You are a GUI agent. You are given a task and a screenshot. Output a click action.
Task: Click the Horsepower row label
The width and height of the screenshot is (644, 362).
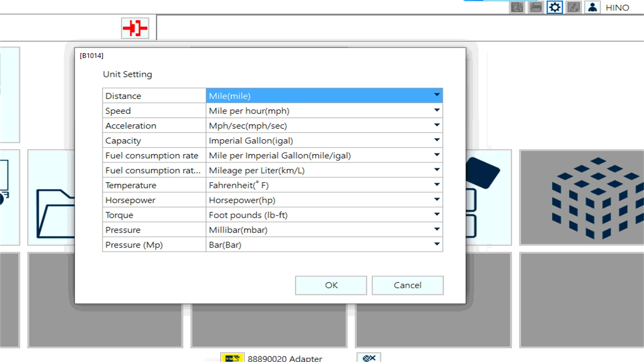(130, 200)
